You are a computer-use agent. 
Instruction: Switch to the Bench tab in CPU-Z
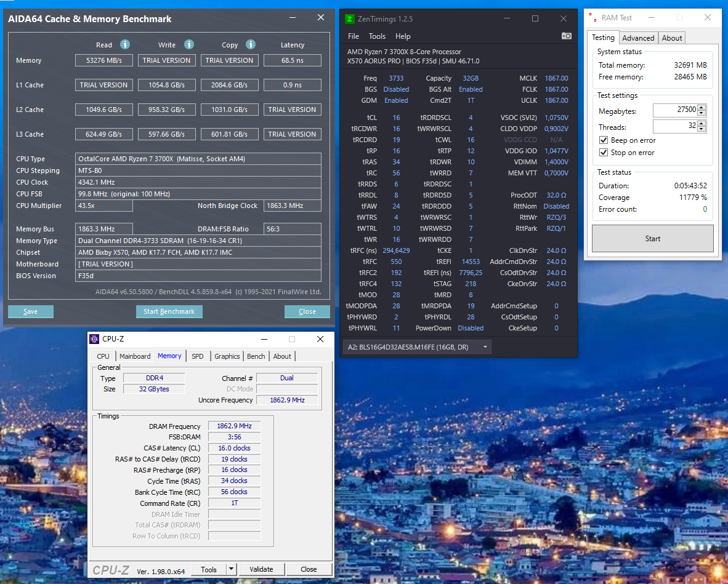256,356
